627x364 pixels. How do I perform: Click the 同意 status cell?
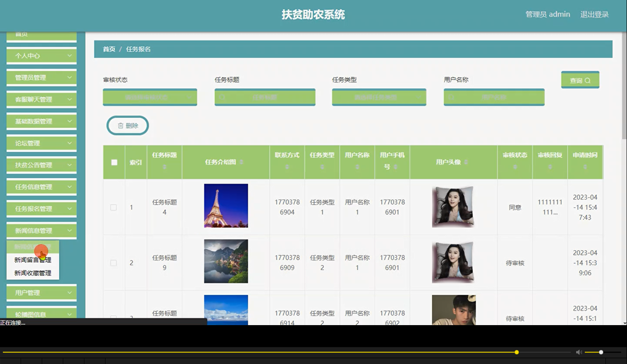[515, 207]
